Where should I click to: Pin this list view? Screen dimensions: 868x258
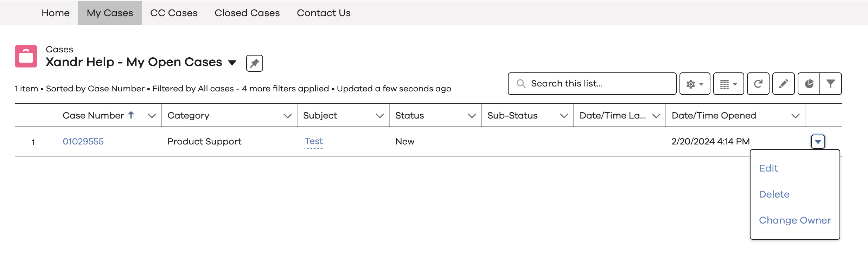255,63
